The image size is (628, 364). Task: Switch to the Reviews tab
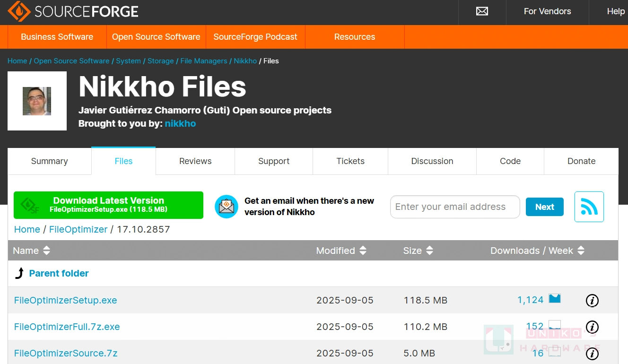(x=195, y=161)
